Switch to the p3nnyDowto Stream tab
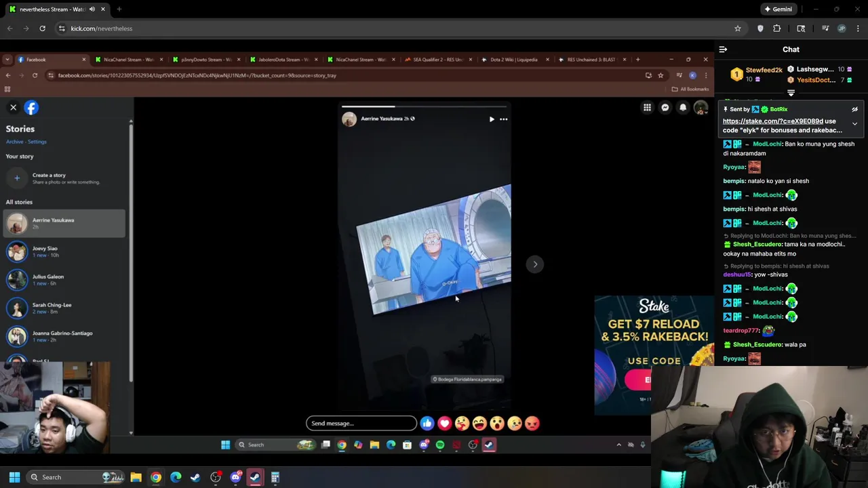The image size is (868, 488). tap(205, 60)
